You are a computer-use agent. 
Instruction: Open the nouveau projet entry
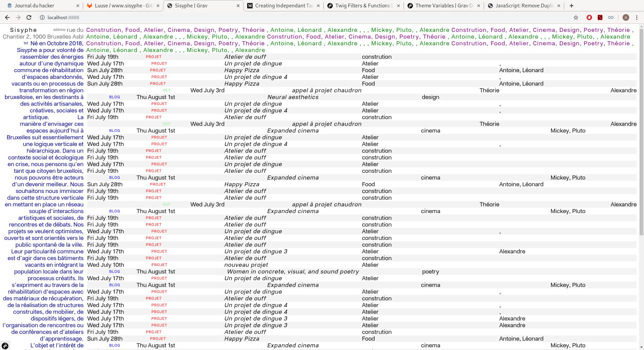pyautogui.click(x=246, y=265)
